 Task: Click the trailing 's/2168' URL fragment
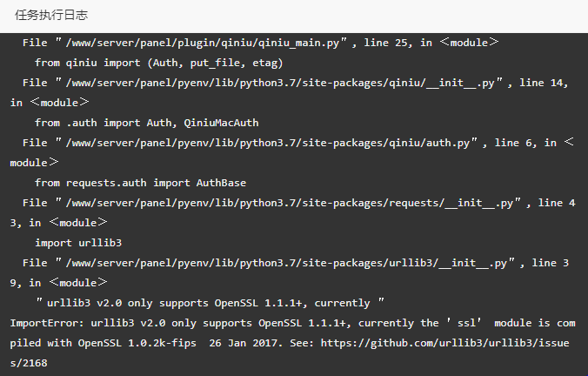point(29,363)
